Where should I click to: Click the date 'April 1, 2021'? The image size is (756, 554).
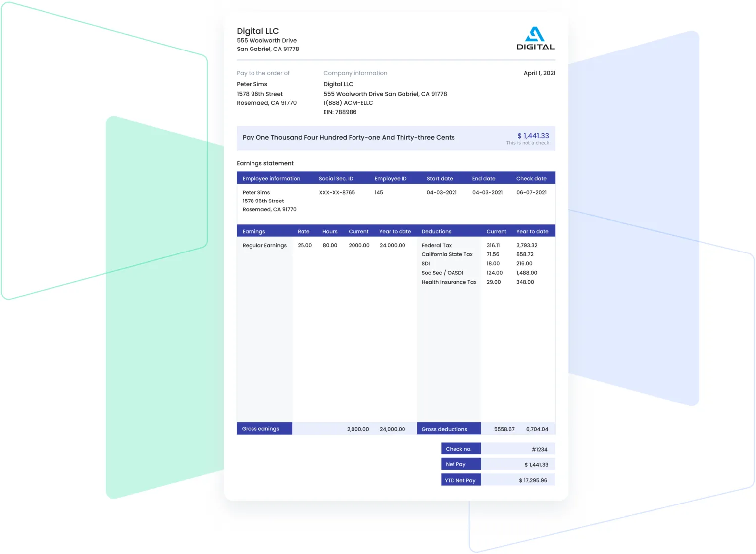(539, 73)
